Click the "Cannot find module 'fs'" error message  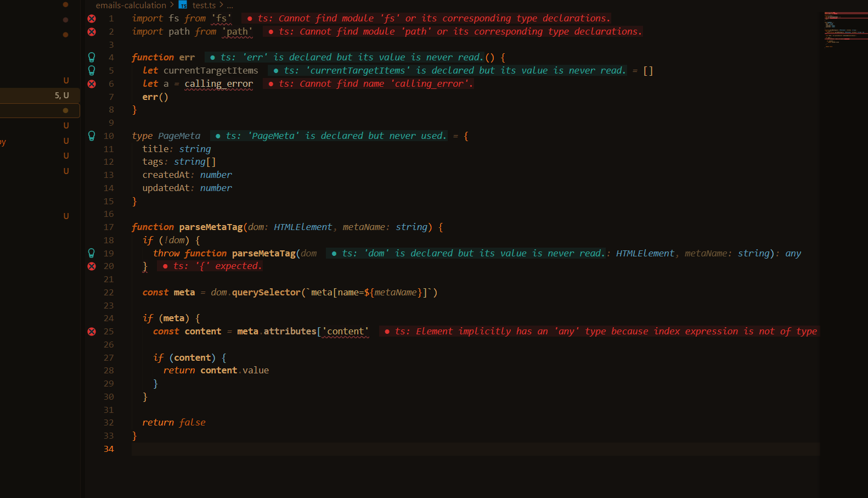tap(426, 18)
